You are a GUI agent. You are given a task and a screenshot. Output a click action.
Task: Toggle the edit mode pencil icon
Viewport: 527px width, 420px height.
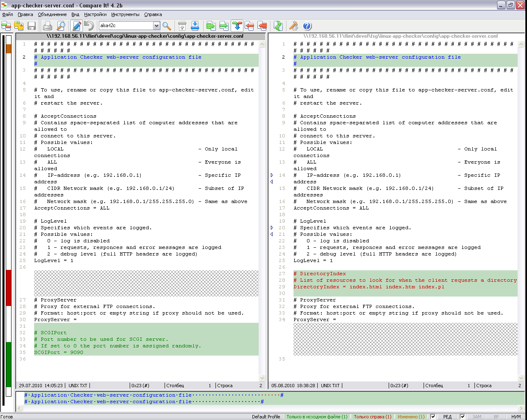(76, 26)
